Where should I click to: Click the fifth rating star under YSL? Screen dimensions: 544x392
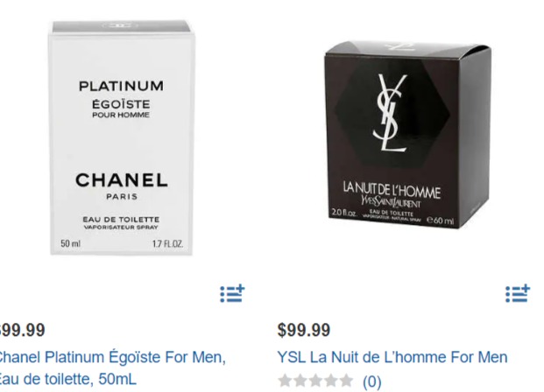pyautogui.click(x=346, y=381)
